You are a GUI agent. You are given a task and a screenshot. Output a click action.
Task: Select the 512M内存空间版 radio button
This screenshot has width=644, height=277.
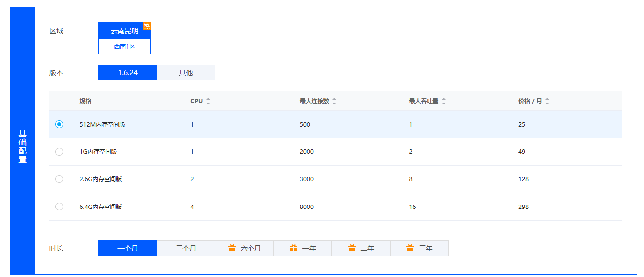click(59, 125)
